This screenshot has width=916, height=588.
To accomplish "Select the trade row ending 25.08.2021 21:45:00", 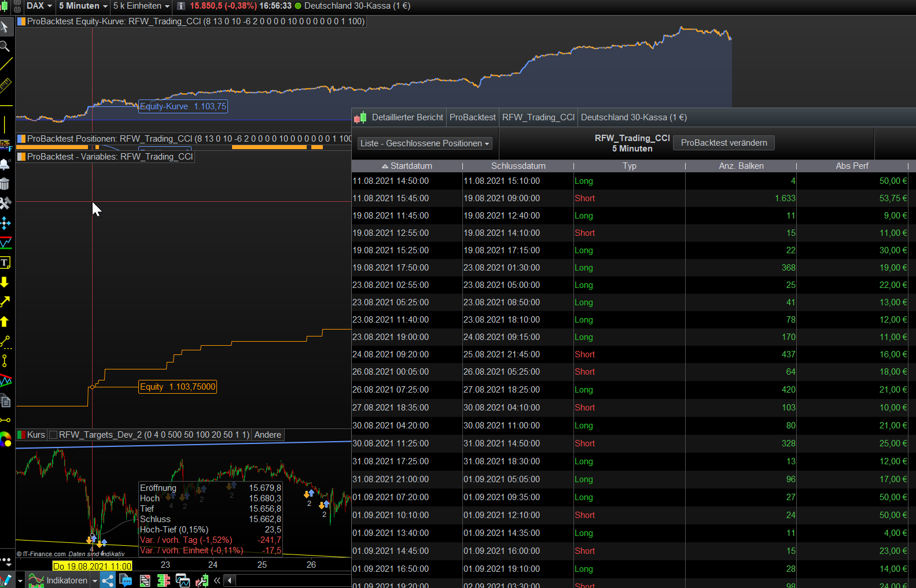I will click(631, 354).
